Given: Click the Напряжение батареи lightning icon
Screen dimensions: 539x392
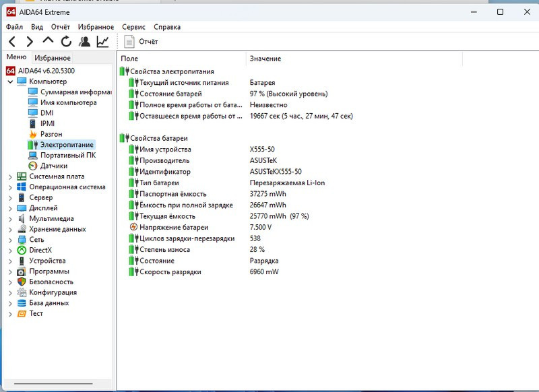Looking at the screenshot, I should [x=133, y=227].
